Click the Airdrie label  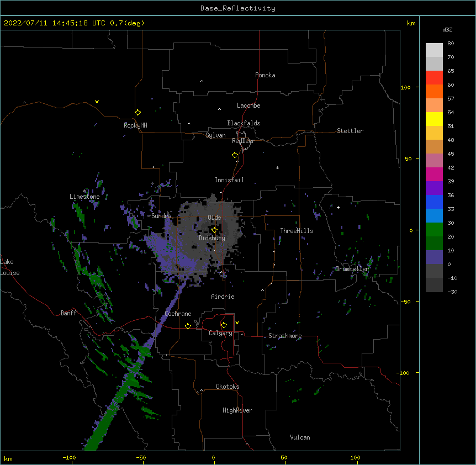pos(223,297)
